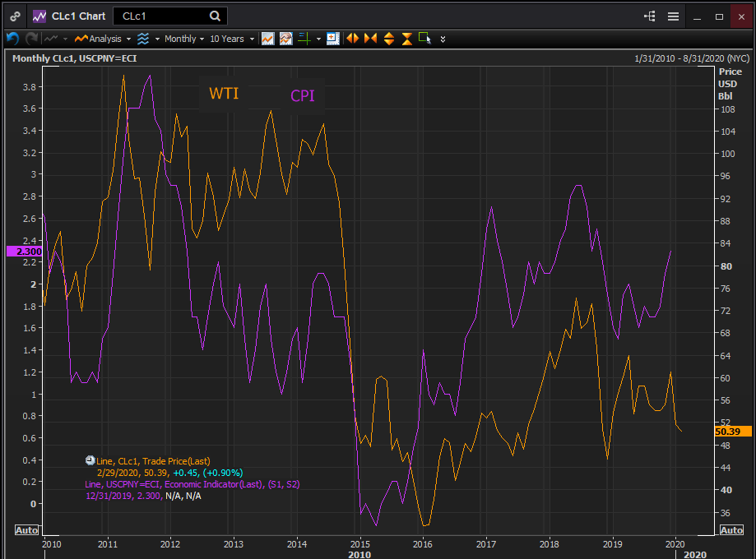Toggle the left axis Auto scale button
Viewport: 756px width, 559px height.
[26, 530]
